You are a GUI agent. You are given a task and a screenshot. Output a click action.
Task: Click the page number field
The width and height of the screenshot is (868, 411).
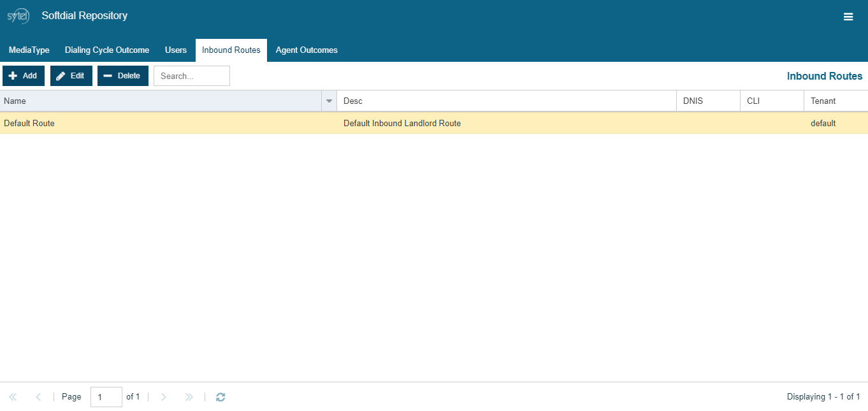coord(106,397)
